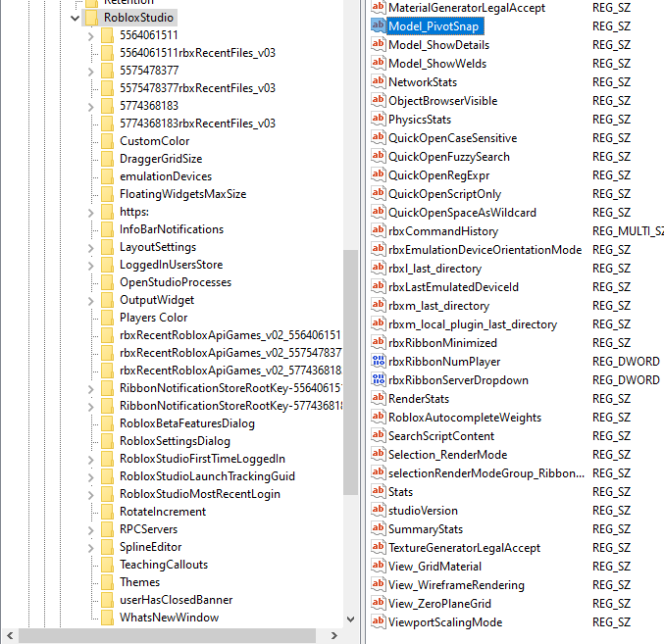Click the WhatsNewWindow folder icon

(x=108, y=618)
